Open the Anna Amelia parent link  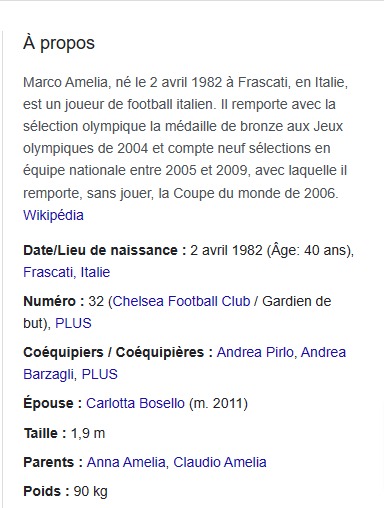click(126, 462)
